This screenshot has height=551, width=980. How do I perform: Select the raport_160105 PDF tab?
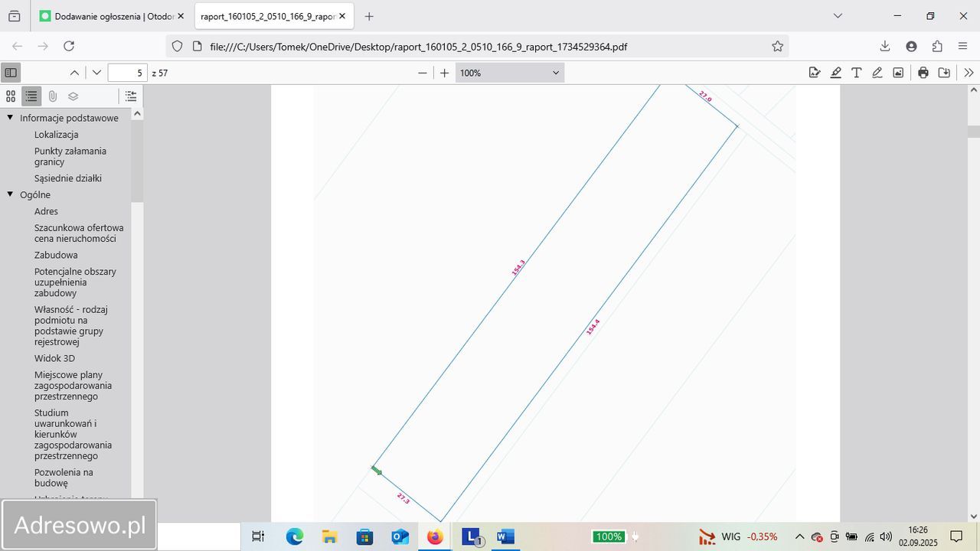(273, 16)
